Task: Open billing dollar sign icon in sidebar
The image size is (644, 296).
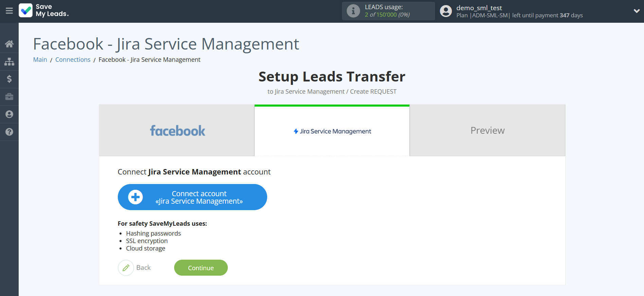Action: (9, 79)
